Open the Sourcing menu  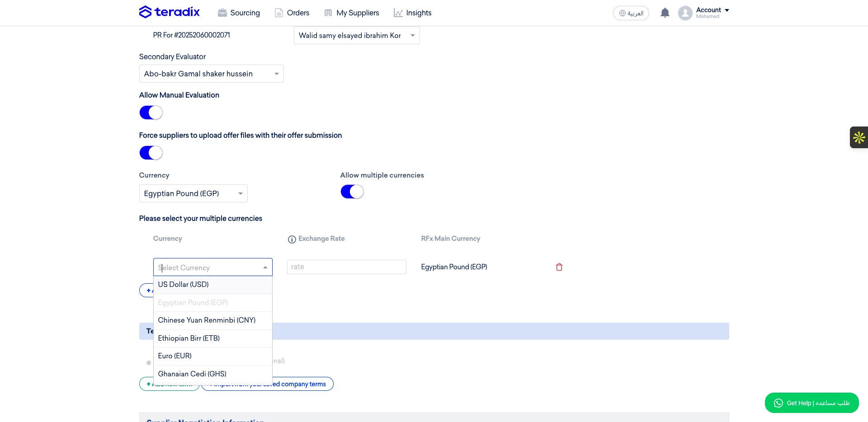point(239,13)
